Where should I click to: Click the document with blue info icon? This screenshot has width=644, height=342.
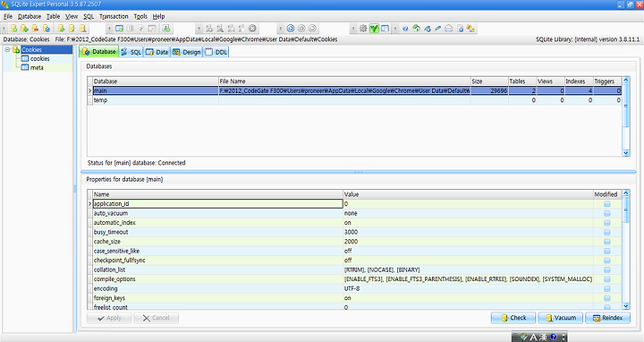point(461,29)
